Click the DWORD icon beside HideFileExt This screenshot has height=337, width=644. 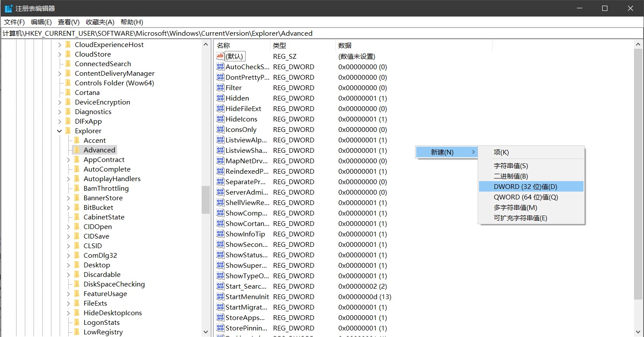[220, 108]
